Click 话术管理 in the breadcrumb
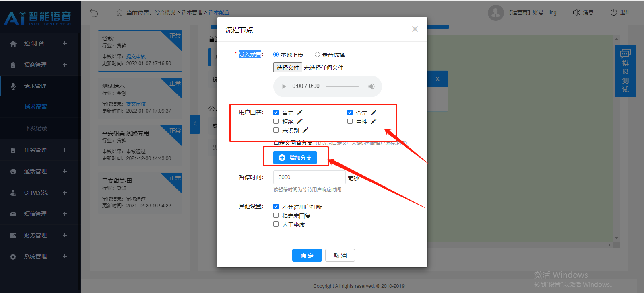 pyautogui.click(x=192, y=13)
